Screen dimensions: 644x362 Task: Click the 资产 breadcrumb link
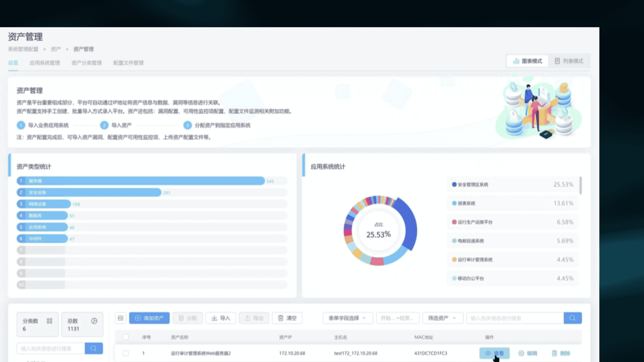tap(56, 49)
